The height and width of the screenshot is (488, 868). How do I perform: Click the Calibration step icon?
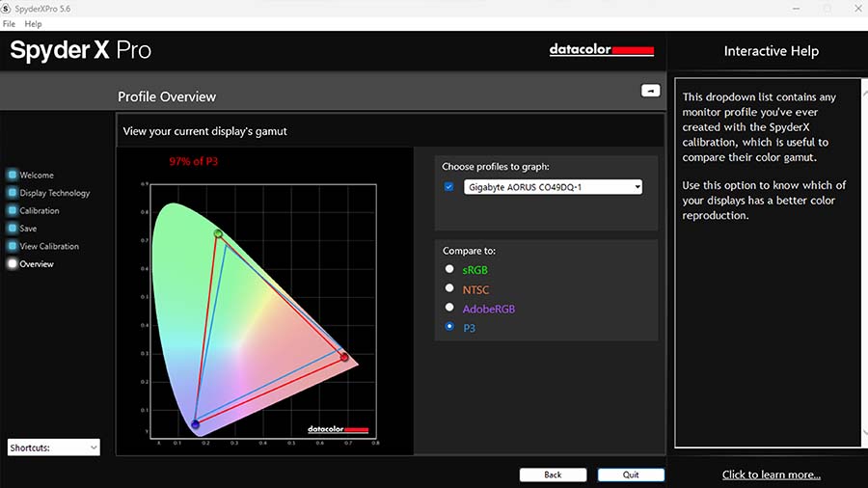click(12, 210)
